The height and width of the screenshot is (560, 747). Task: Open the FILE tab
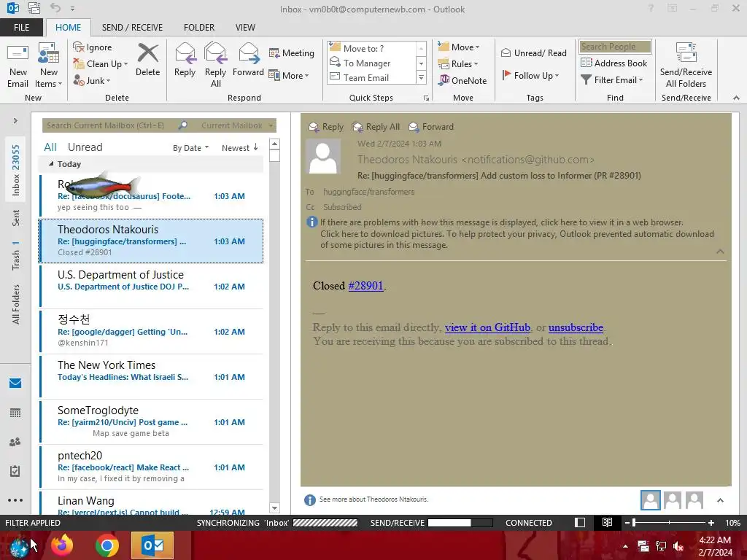click(x=21, y=28)
